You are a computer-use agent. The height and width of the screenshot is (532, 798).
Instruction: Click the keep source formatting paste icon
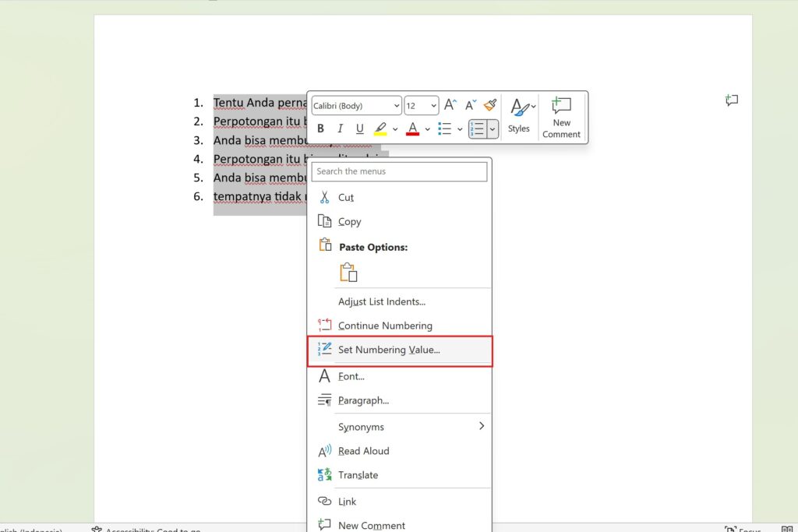click(348, 273)
